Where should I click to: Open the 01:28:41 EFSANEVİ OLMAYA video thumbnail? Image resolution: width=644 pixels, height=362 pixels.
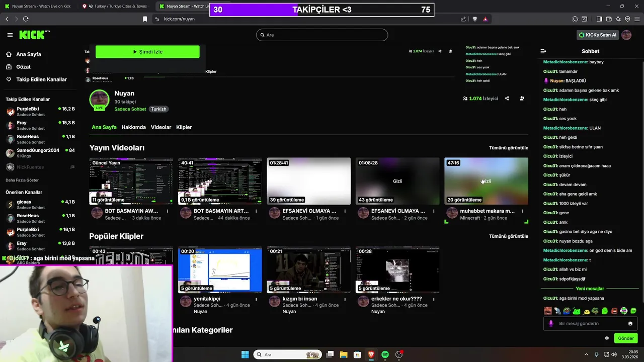[x=308, y=181]
